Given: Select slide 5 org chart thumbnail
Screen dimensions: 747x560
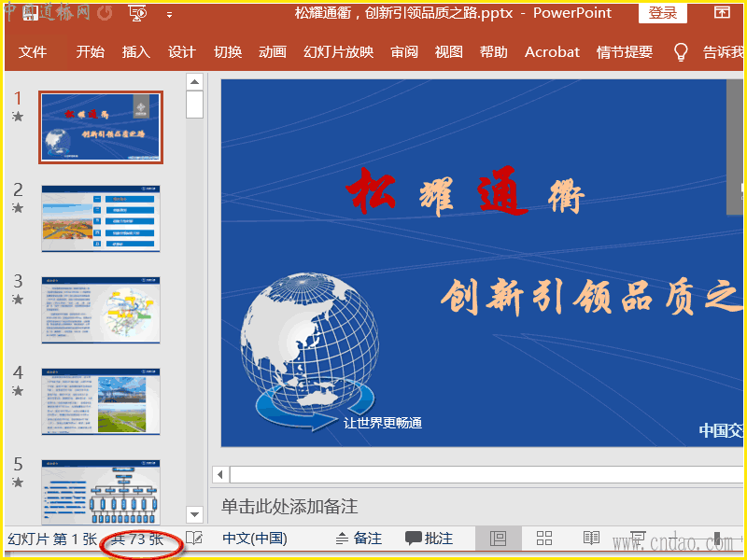Looking at the screenshot, I should coord(101,493).
